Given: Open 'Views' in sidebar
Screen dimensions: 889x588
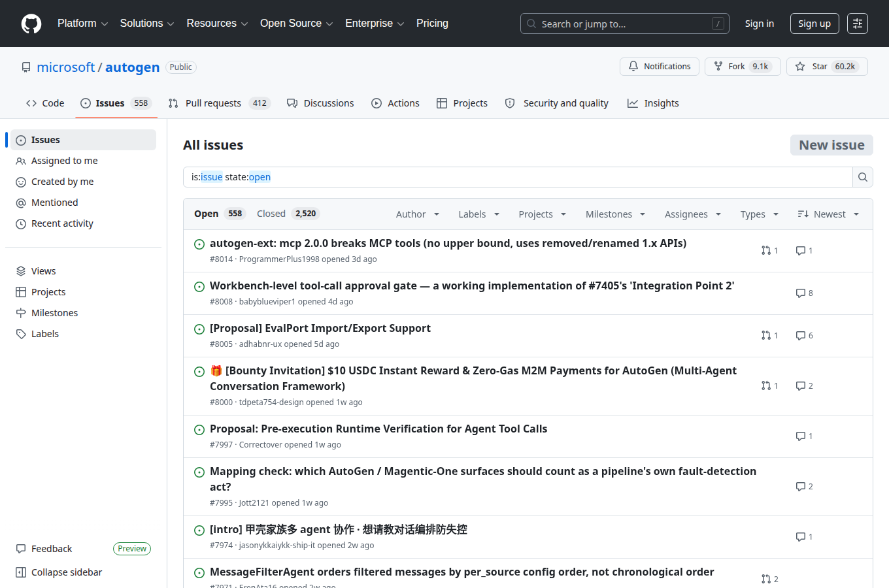Looking at the screenshot, I should 83,271.
